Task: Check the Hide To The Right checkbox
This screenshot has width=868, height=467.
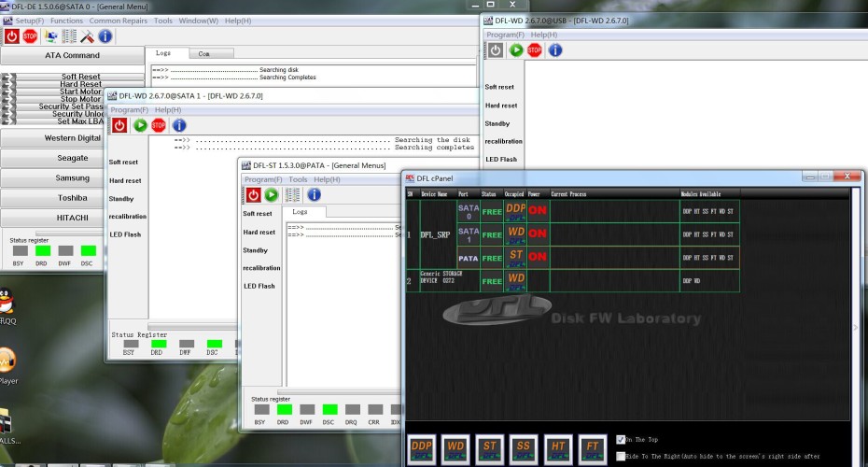Action: pos(621,456)
